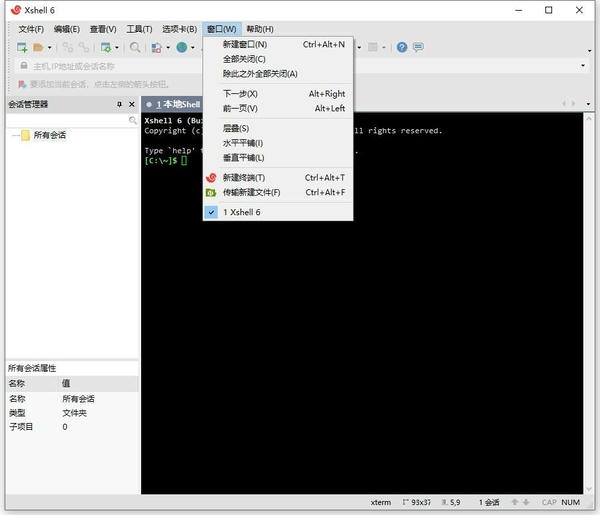Viewport: 600px width, 515px height.
Task: Click the Connect chain-link toolbar icon
Action: click(68, 47)
